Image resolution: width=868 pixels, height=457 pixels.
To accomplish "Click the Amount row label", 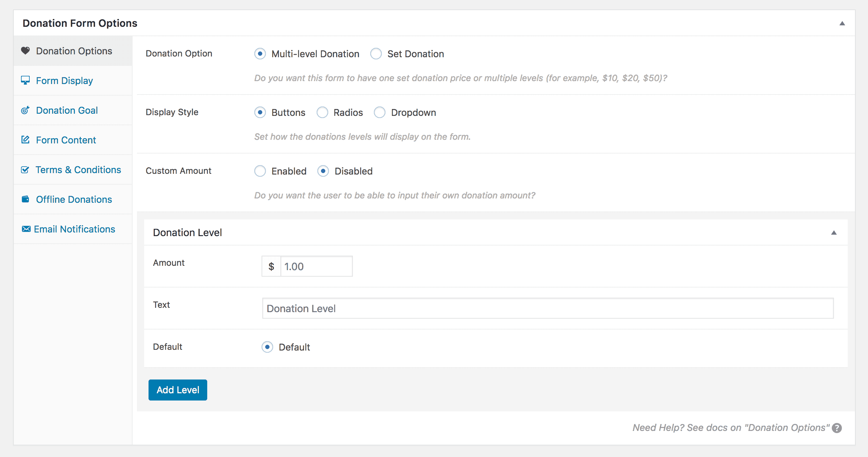I will pos(169,263).
